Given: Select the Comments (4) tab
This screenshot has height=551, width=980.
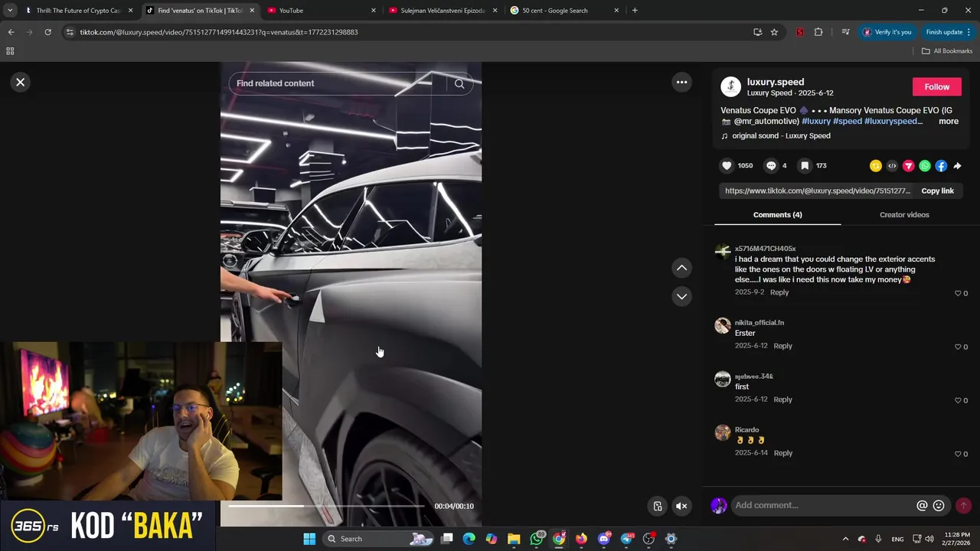Looking at the screenshot, I should (777, 214).
